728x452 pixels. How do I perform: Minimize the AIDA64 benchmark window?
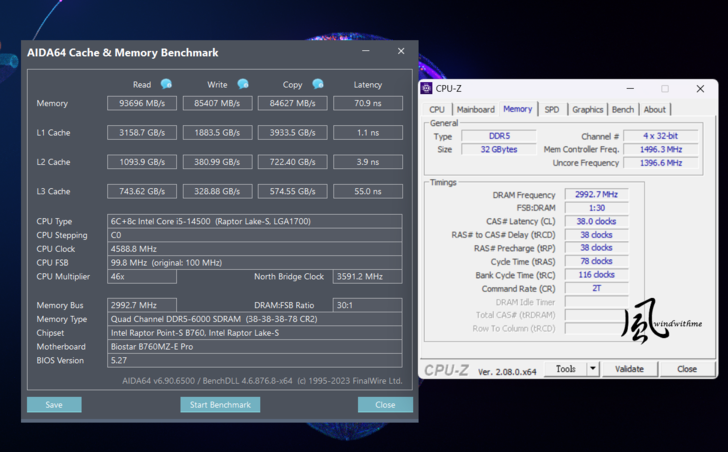click(x=366, y=51)
